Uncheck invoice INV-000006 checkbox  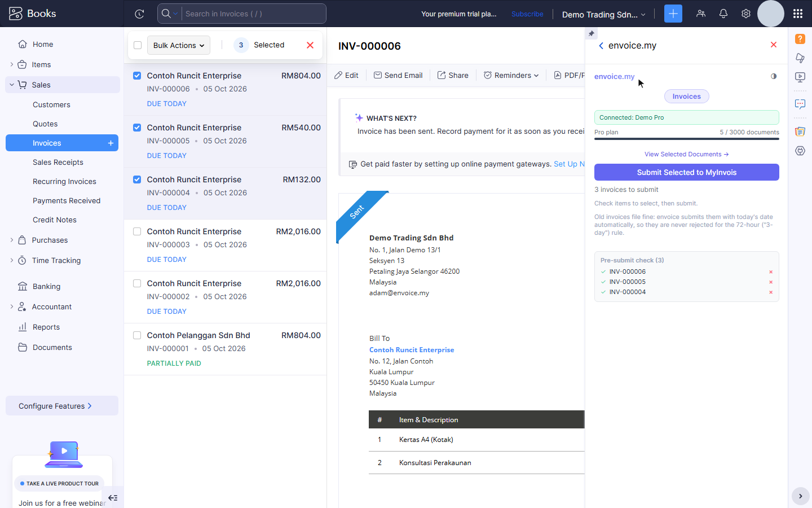coord(137,76)
